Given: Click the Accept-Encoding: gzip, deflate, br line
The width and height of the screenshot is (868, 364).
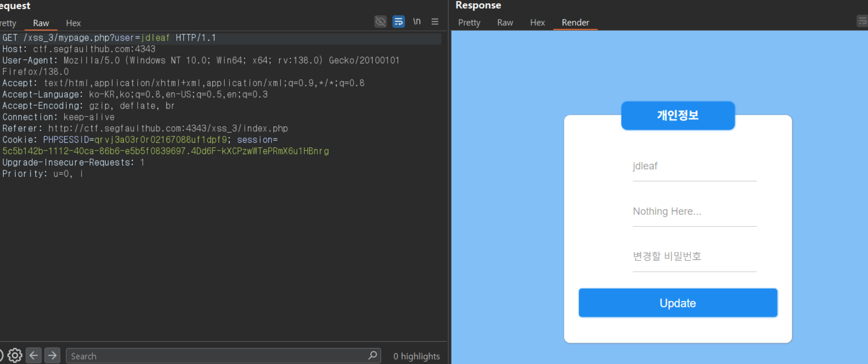Looking at the screenshot, I should 88,106.
